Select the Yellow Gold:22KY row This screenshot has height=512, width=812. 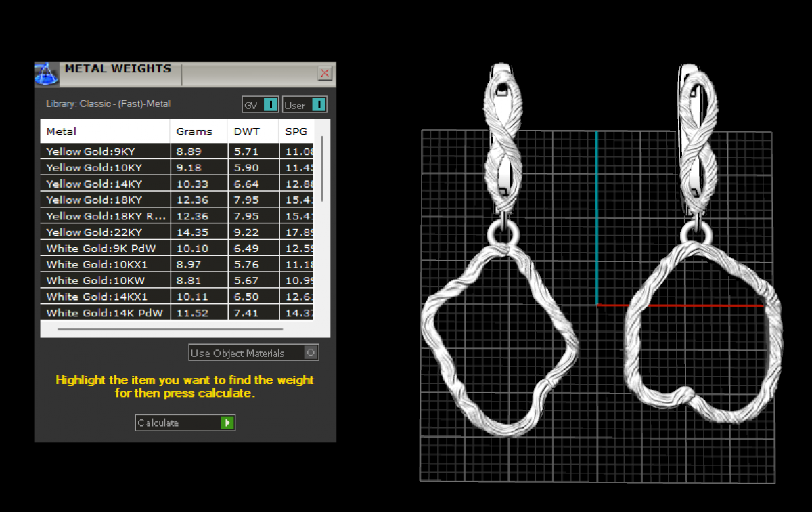click(x=179, y=232)
